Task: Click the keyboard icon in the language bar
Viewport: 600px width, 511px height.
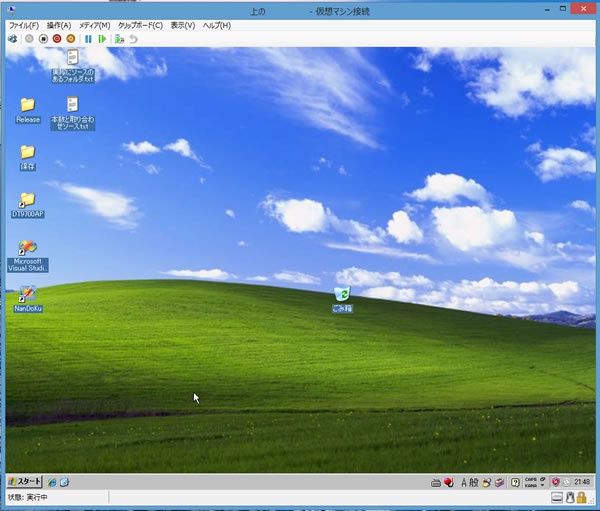Action: [x=436, y=483]
